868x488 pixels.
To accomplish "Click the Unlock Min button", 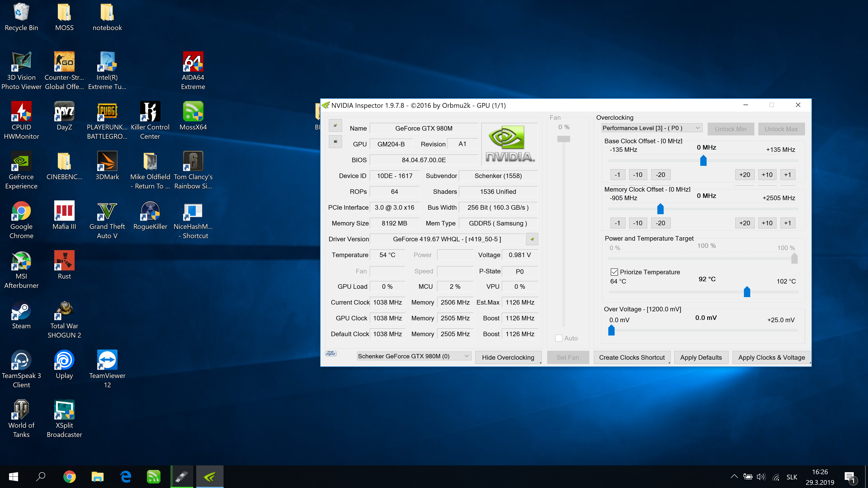I will pyautogui.click(x=731, y=129).
